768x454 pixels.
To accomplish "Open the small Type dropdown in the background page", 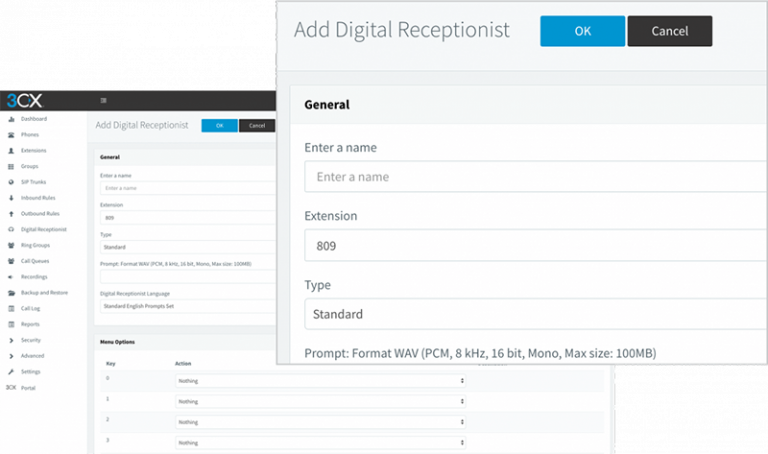I will pyautogui.click(x=188, y=247).
